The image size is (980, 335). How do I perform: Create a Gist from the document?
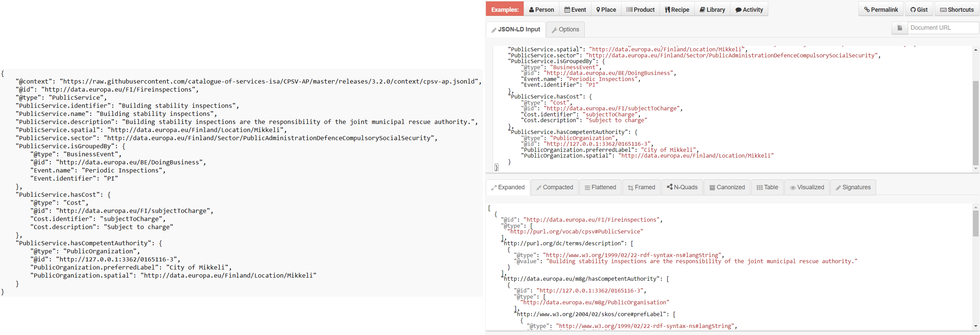coord(919,10)
